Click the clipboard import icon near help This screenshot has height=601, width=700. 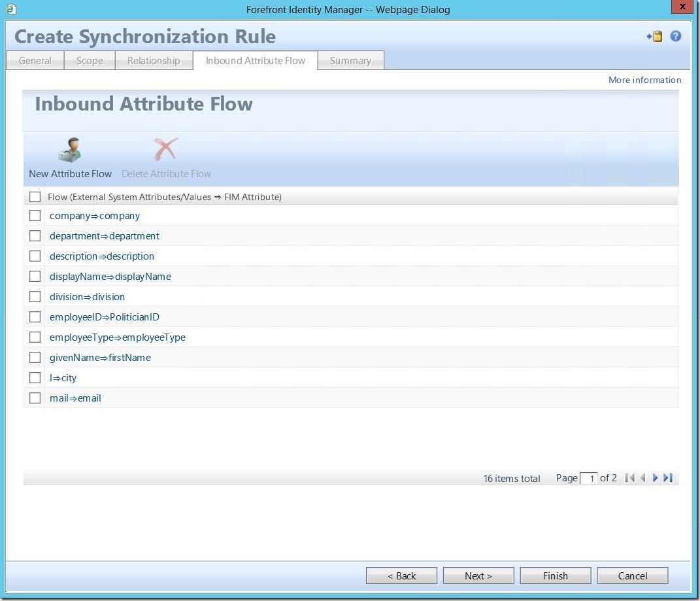tap(654, 36)
